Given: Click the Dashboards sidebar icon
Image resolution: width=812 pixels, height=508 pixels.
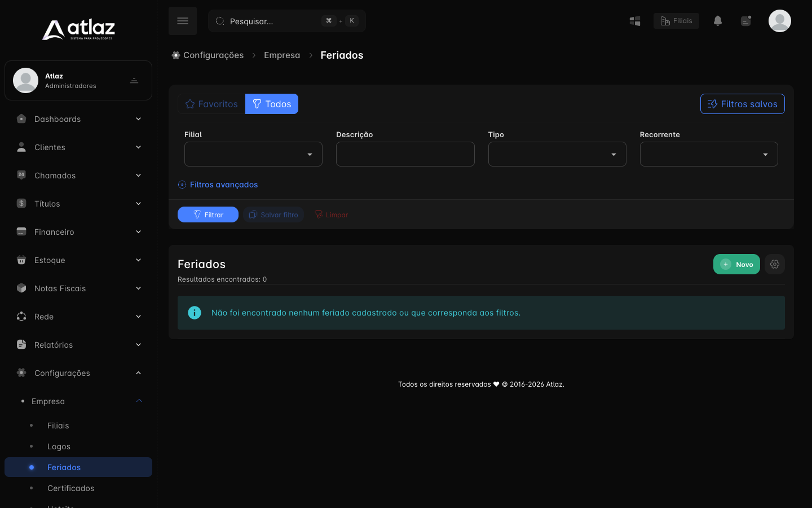Looking at the screenshot, I should 21,119.
